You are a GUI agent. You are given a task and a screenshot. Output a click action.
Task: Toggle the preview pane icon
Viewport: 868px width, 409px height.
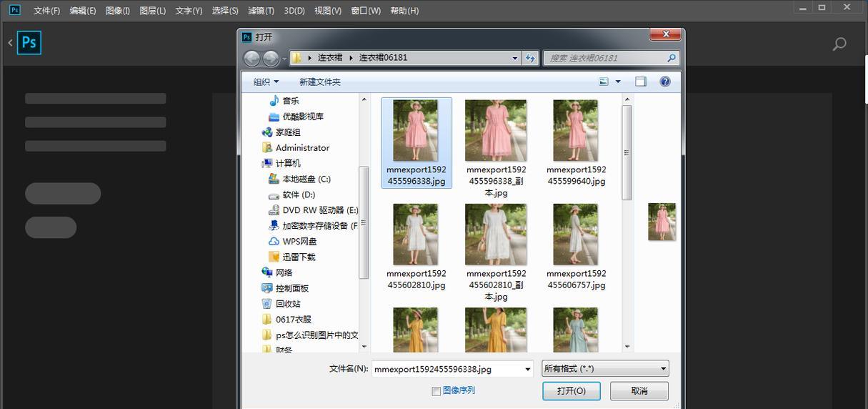(641, 82)
